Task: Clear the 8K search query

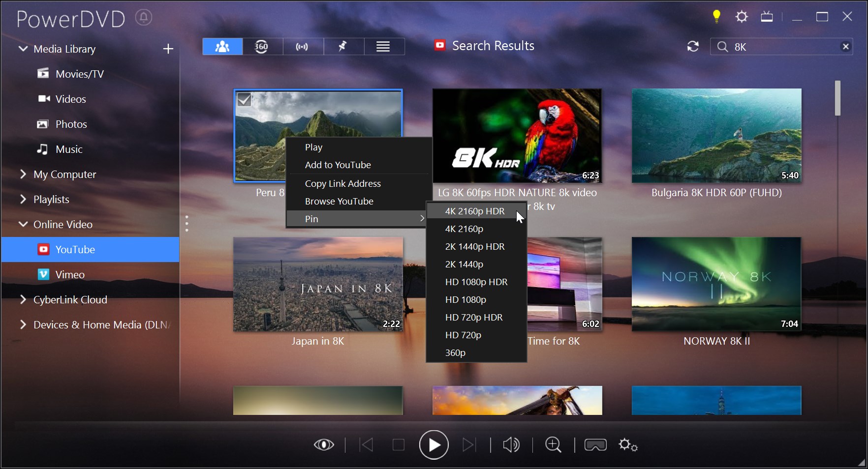Action: click(x=846, y=47)
